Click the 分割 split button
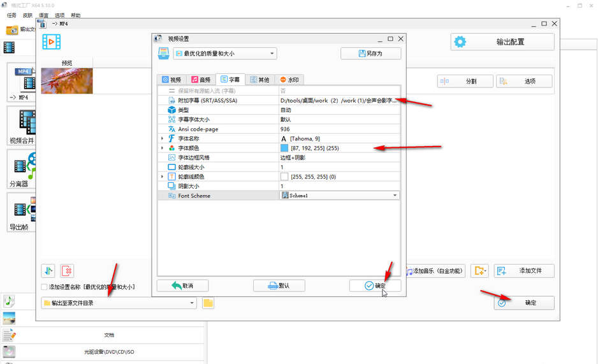Image resolution: width=598 pixels, height=364 pixels. [x=465, y=81]
